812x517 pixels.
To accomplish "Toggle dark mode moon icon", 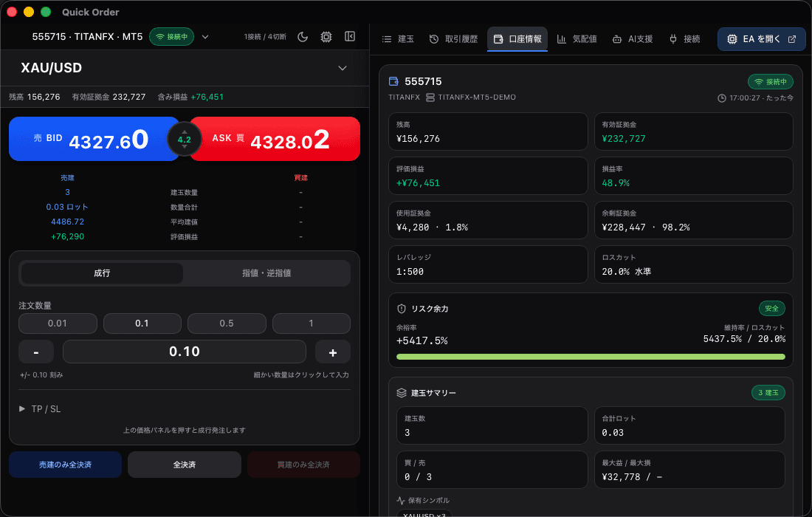I will [303, 37].
